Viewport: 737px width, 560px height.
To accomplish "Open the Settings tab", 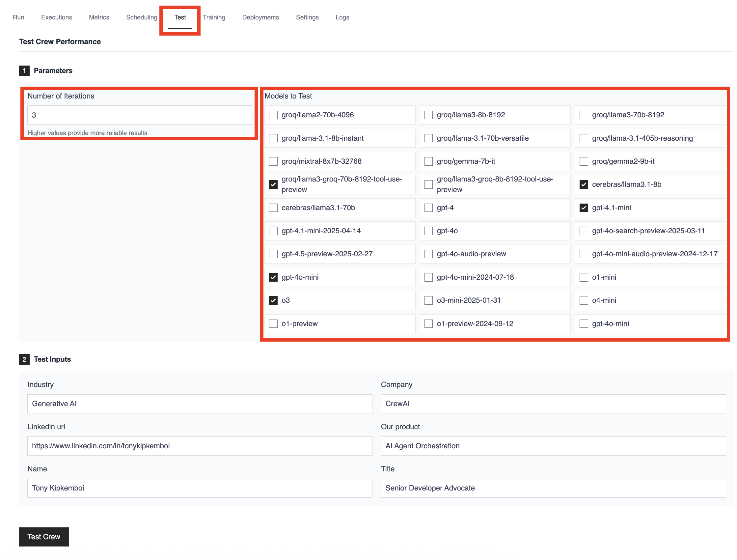I will (307, 17).
